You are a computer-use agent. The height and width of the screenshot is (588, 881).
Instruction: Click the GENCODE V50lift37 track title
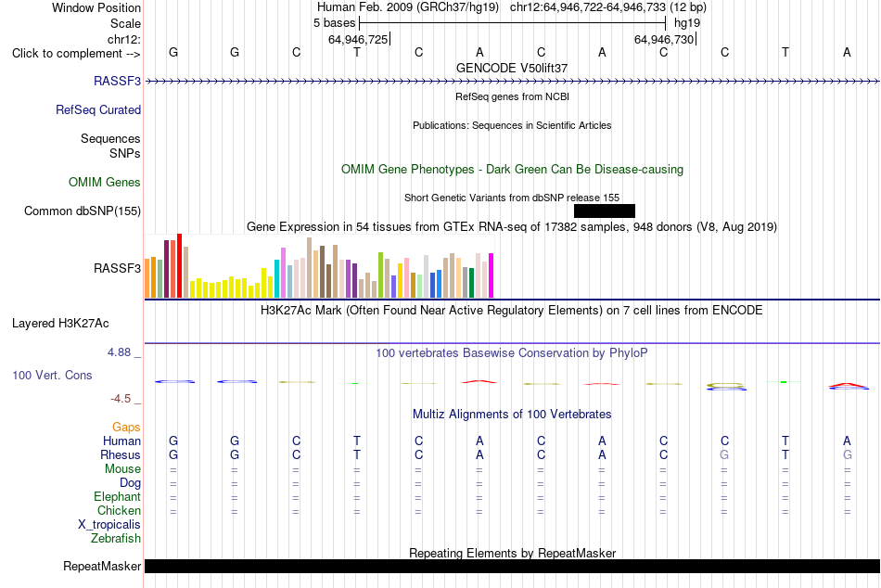512,68
